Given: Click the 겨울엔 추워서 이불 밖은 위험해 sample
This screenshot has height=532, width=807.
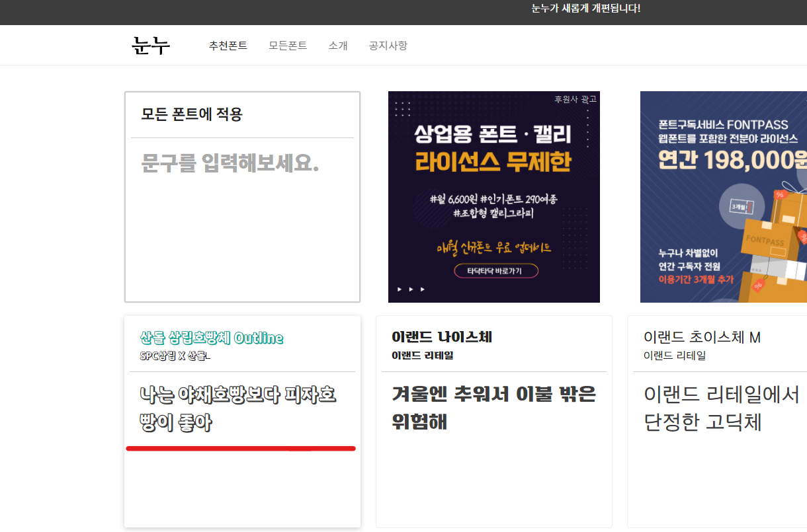Looking at the screenshot, I should [x=494, y=408].
